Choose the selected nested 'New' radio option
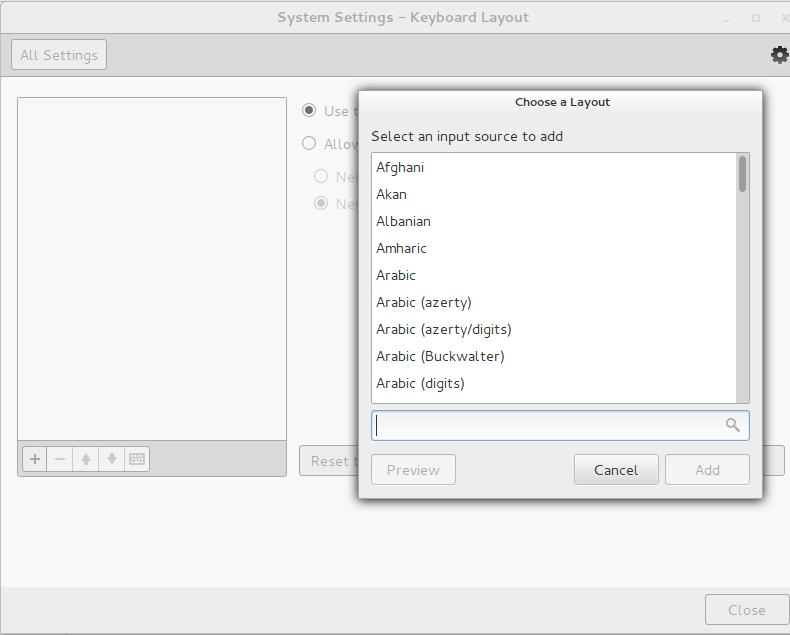 coord(321,203)
